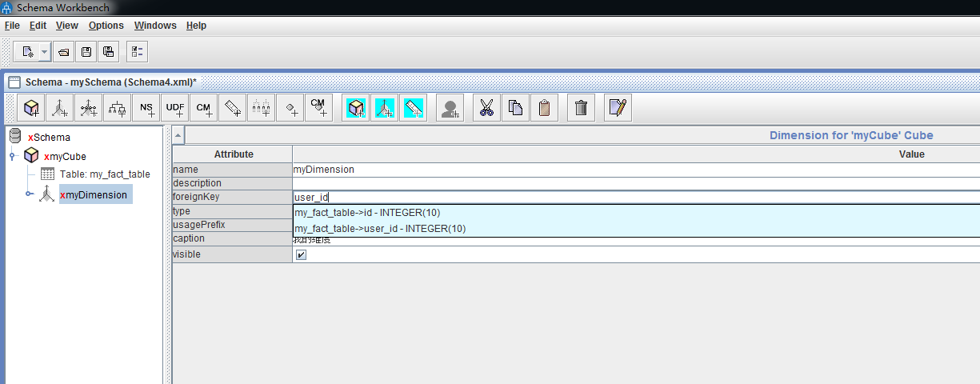980x384 pixels.
Task: Click the foreignKey value input field
Action: coord(636,197)
